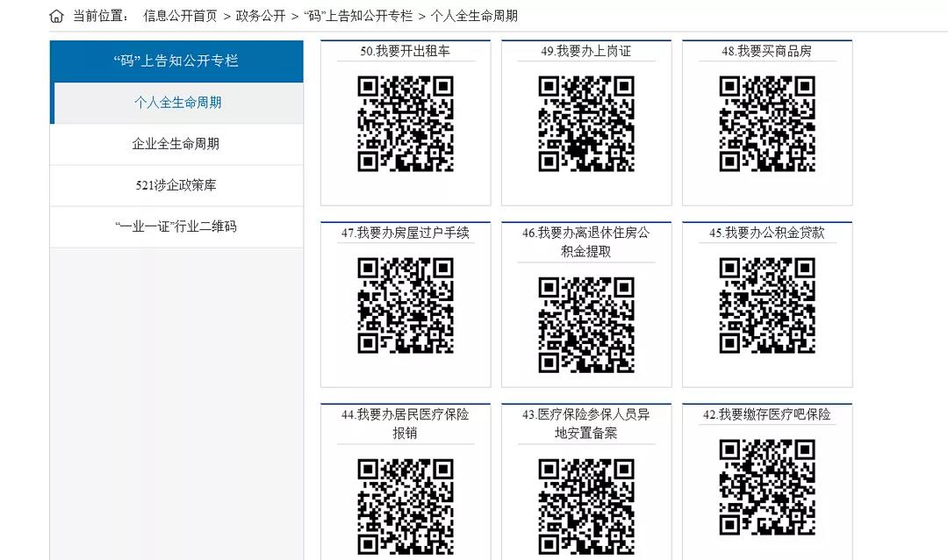948x560 pixels.
Task: Go to 政务公开 breadcrumb link
Action: pyautogui.click(x=261, y=17)
